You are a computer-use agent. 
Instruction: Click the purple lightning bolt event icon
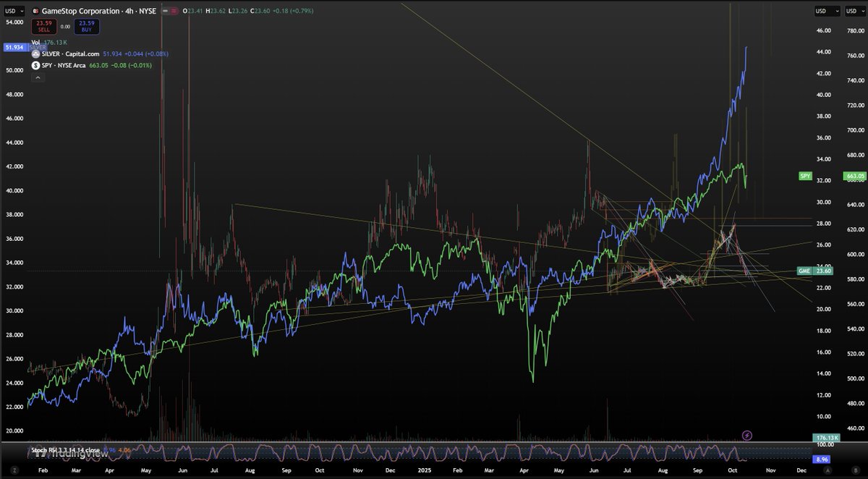point(747,436)
